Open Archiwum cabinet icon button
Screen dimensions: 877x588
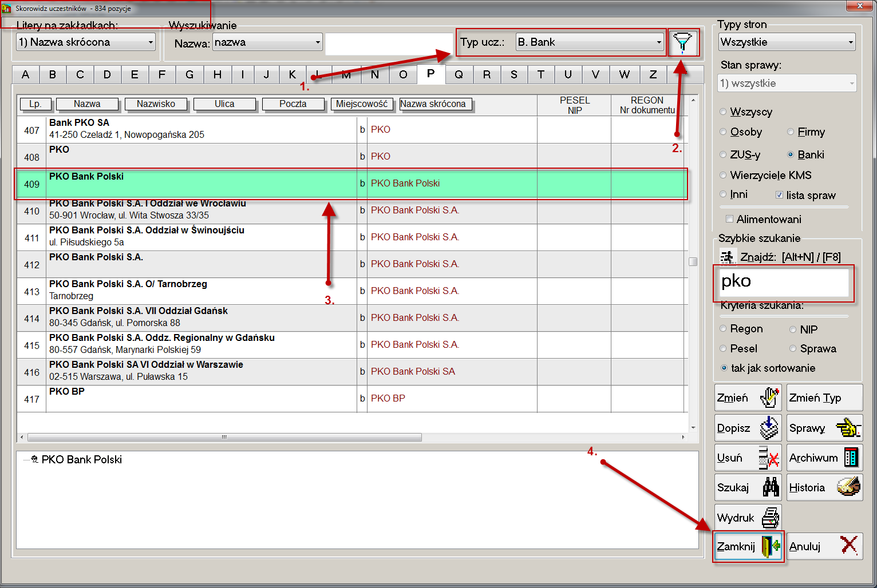pos(824,458)
